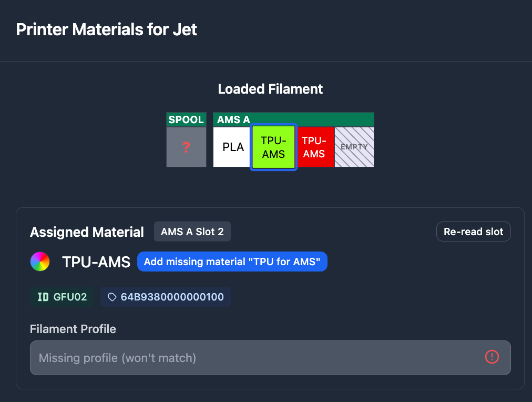Screen dimensions: 532x402
Task: Select the red TPU-AMS filament slot
Action: pos(314,147)
